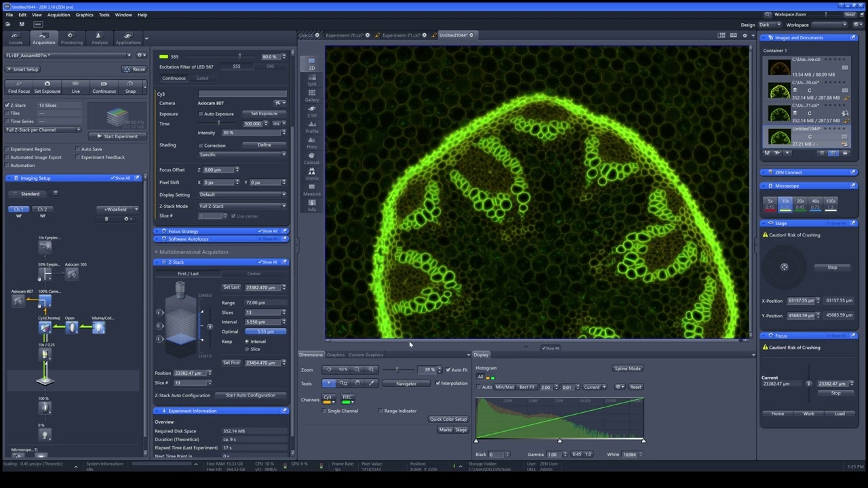The image size is (868, 488).
Task: Uncheck the Z-Stack checkbox
Action: [x=7, y=105]
